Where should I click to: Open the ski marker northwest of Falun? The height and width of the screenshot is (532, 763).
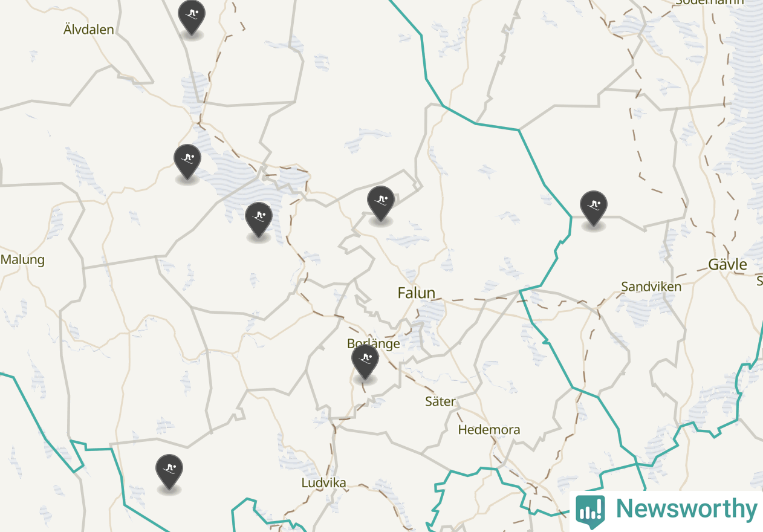tap(381, 203)
